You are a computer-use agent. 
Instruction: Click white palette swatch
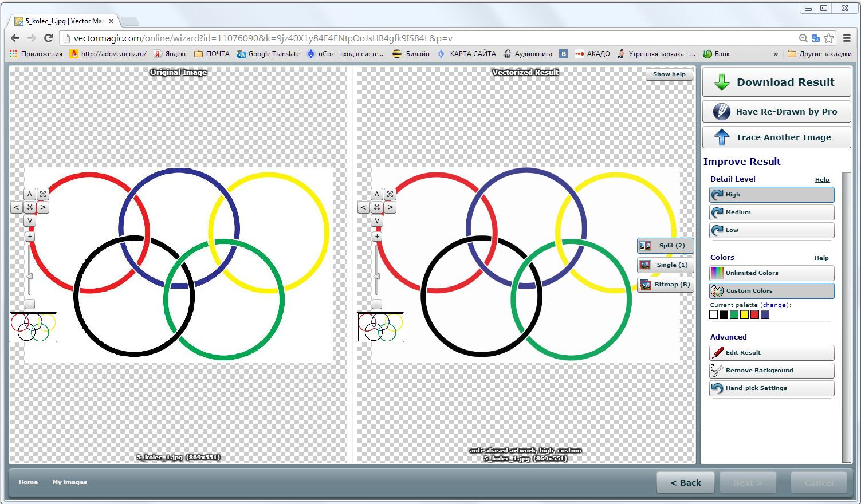click(714, 315)
